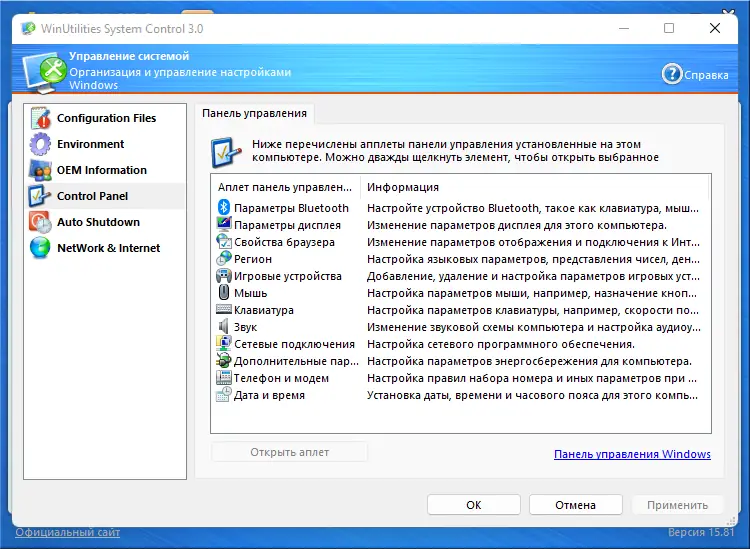
Task: Open the OEM Information section
Action: pos(104,170)
